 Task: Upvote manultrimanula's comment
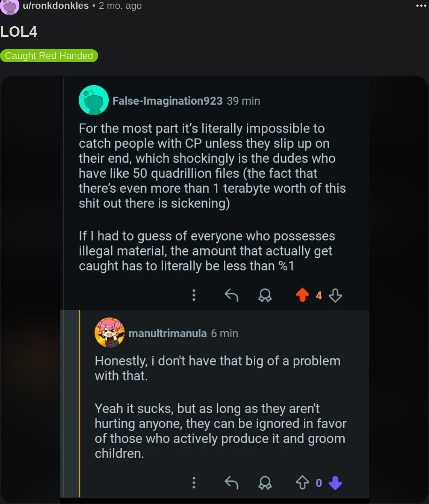tap(302, 483)
